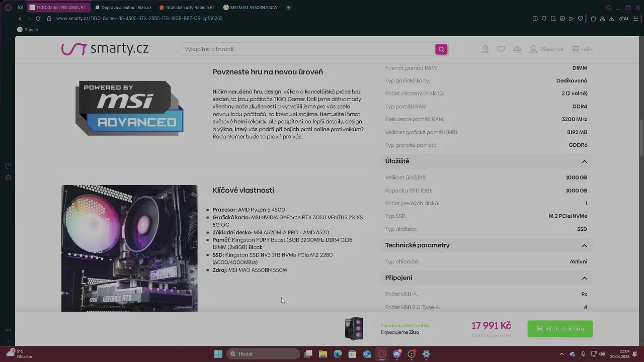Click the smarty.cz logo

coord(105,49)
